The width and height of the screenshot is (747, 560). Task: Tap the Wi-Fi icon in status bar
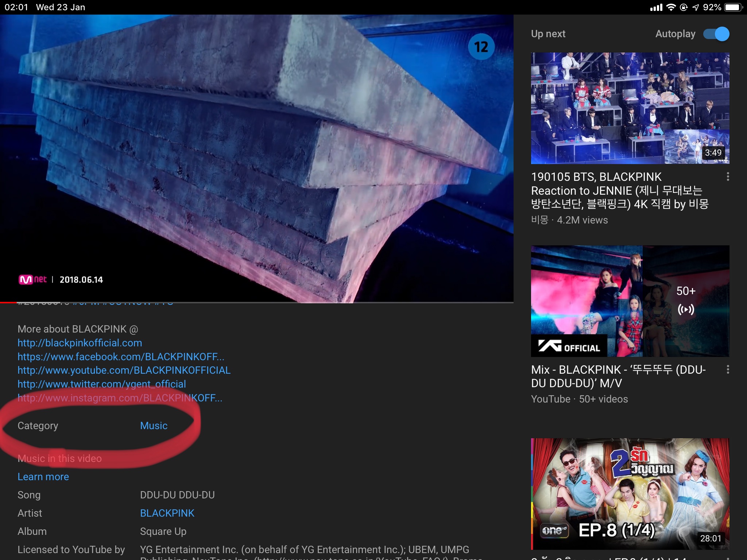pos(671,7)
